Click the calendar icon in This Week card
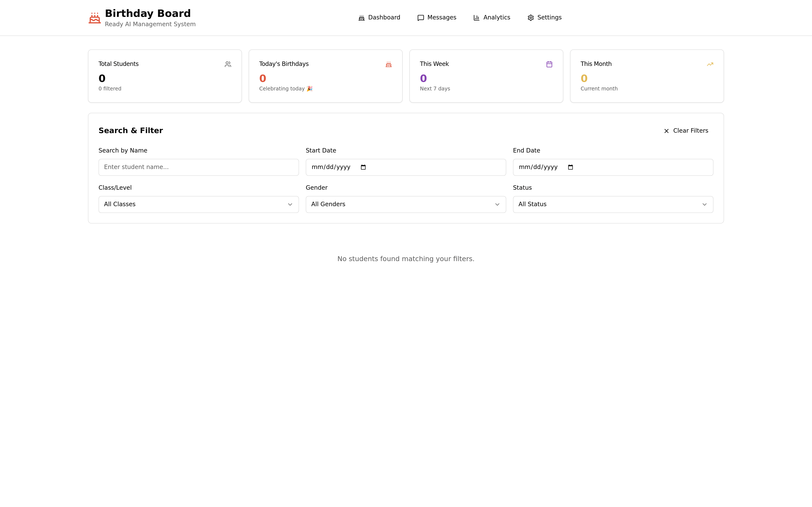812x507 pixels. click(x=549, y=64)
